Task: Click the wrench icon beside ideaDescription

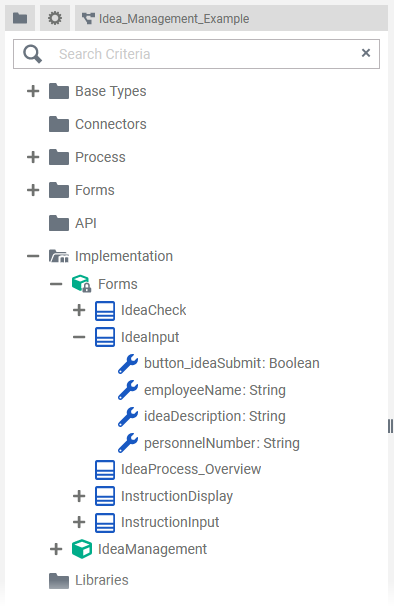Action: pyautogui.click(x=128, y=417)
